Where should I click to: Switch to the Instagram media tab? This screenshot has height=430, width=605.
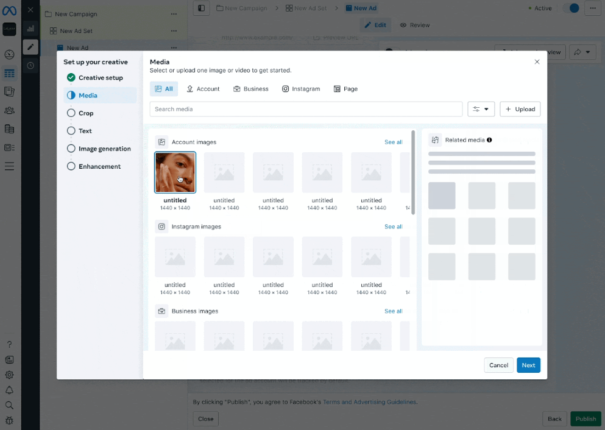pos(301,88)
